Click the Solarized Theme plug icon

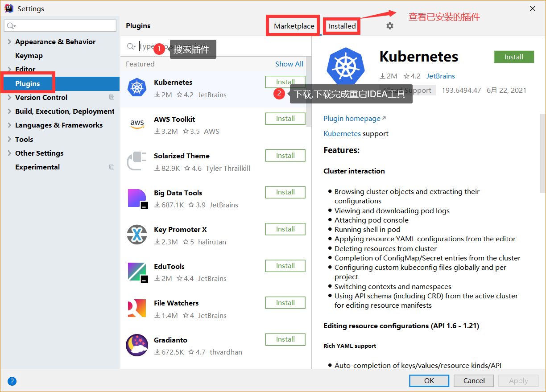[137, 161]
